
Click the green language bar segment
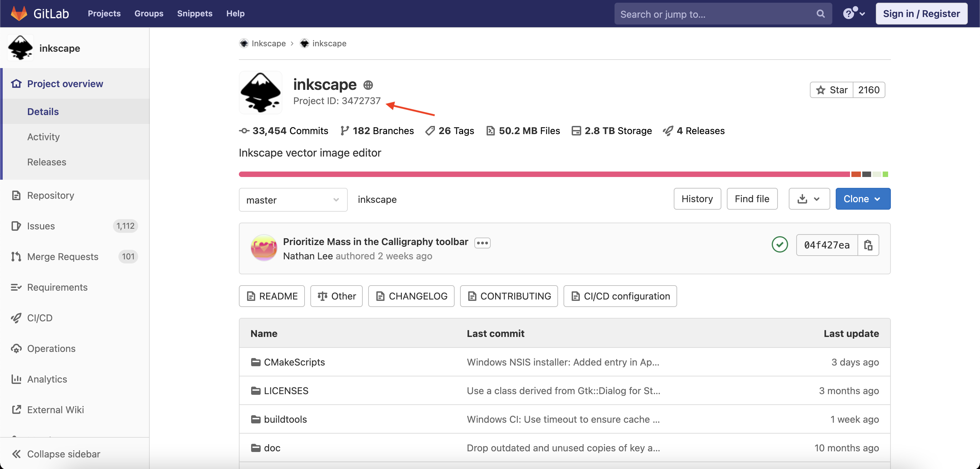point(885,174)
